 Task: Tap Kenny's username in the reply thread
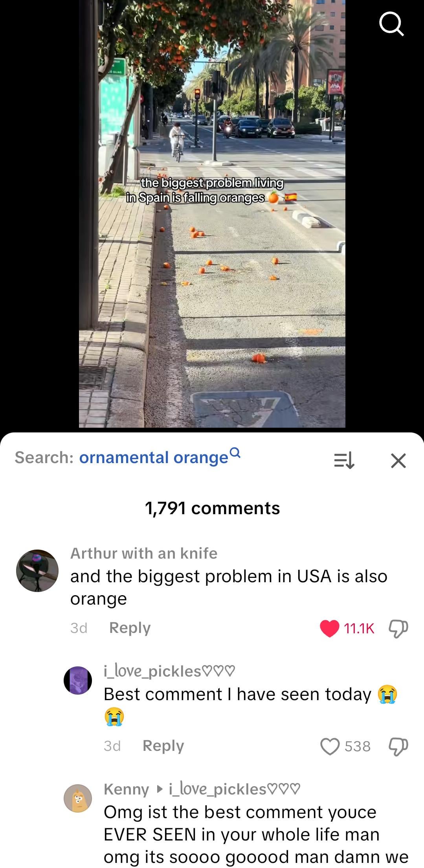click(126, 789)
